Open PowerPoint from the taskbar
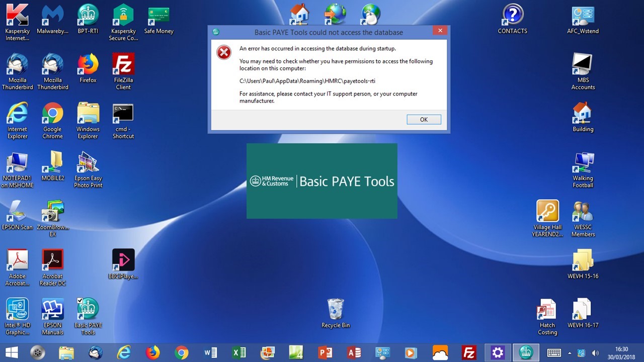Viewport: 644px width, 362px height. pos(325,353)
